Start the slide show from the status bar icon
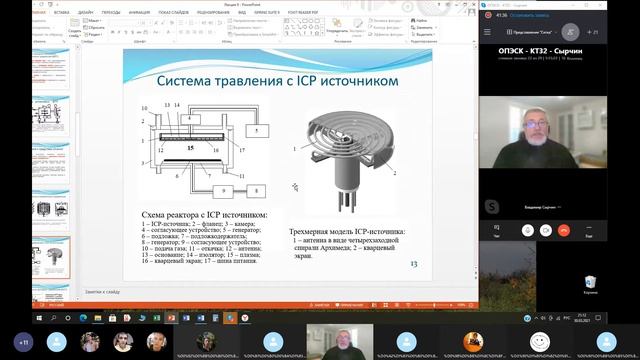 (408, 305)
